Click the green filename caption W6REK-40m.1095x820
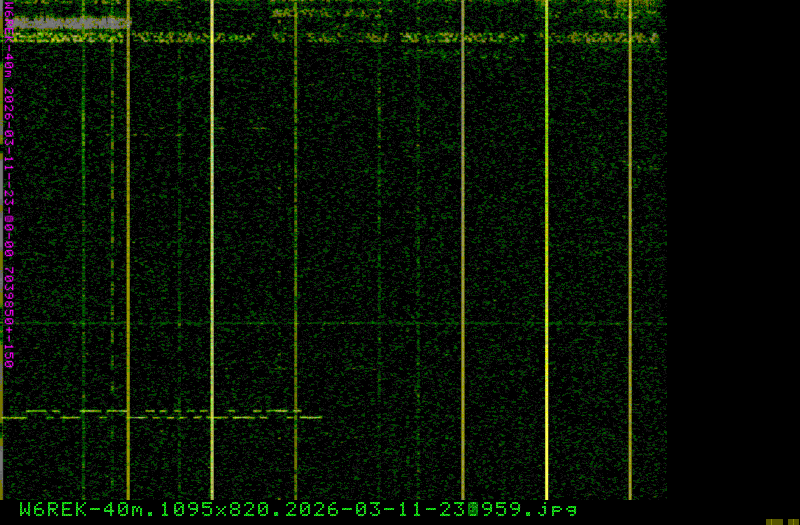 point(298,509)
